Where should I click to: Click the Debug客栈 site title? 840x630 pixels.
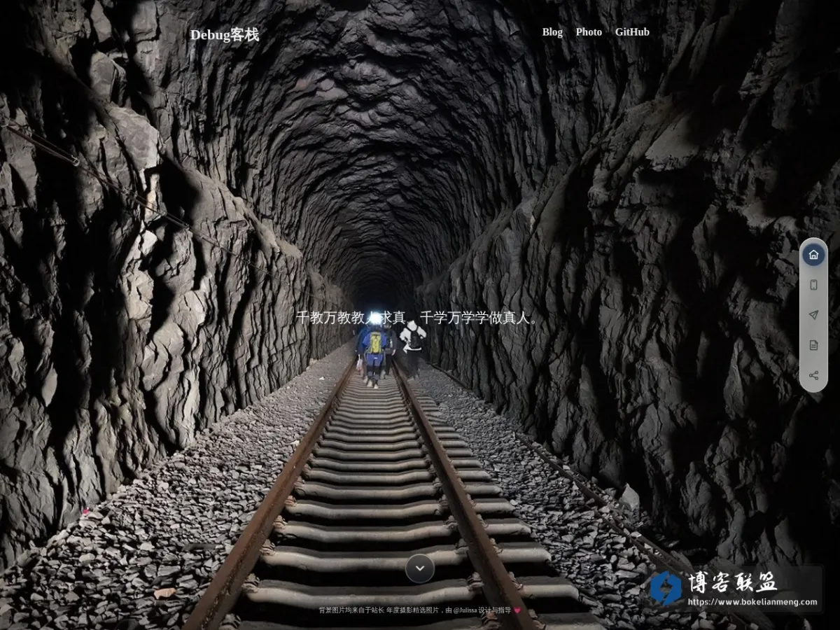tap(225, 35)
